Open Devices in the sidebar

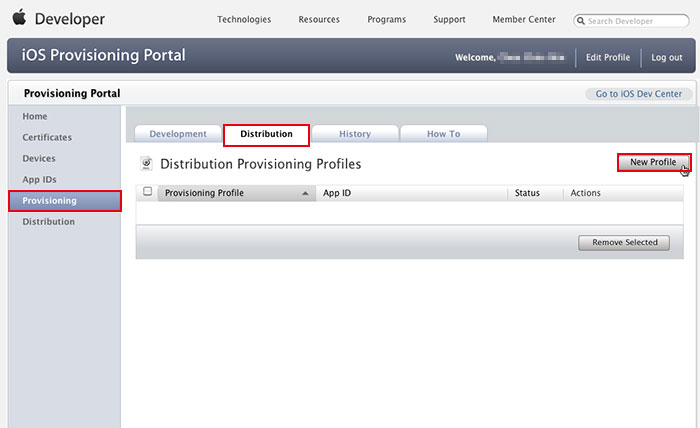[x=39, y=158]
